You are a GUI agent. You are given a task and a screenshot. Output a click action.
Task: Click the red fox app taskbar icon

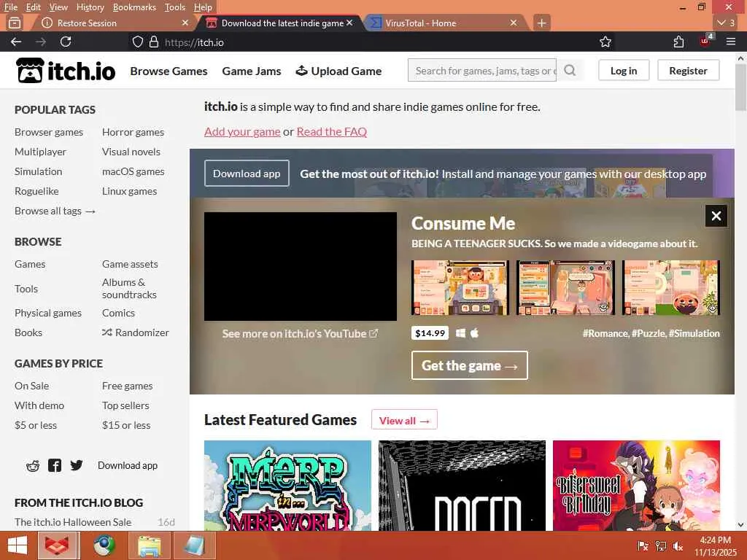[x=57, y=545]
